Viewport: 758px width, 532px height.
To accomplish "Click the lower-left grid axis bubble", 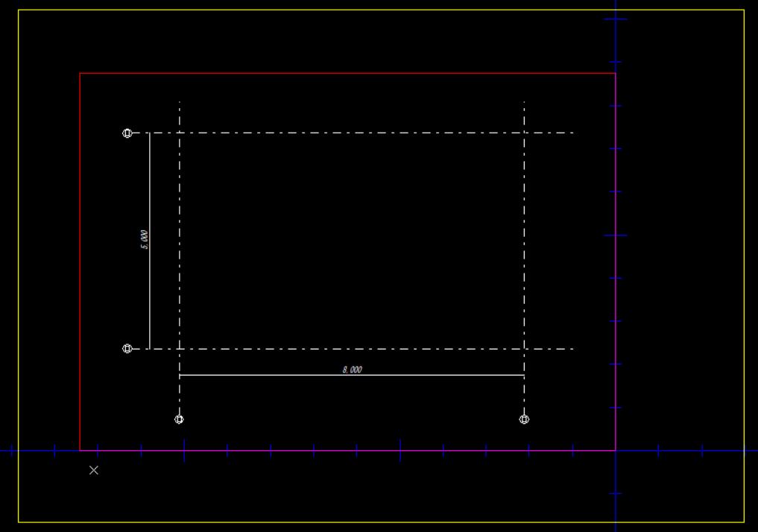I will [127, 349].
